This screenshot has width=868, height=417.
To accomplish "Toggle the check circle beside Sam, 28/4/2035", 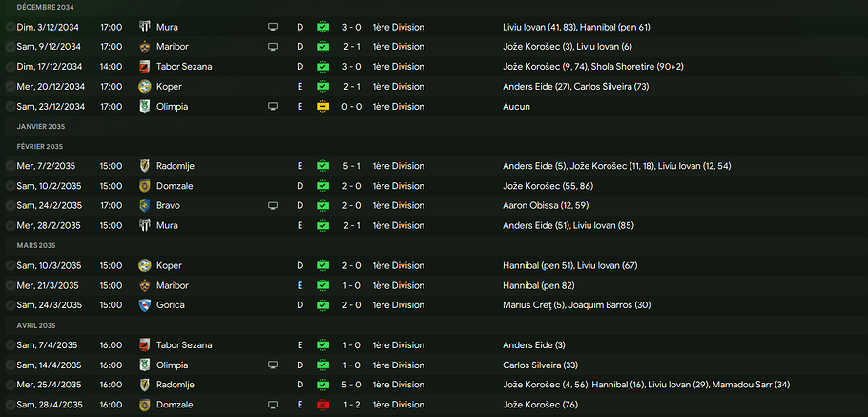I will (x=10, y=406).
